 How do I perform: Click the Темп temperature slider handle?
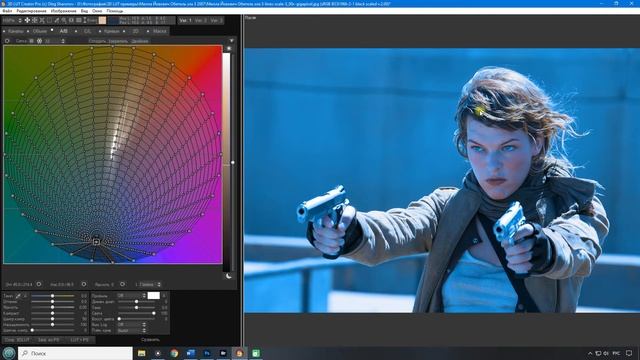pyautogui.click(x=52, y=296)
